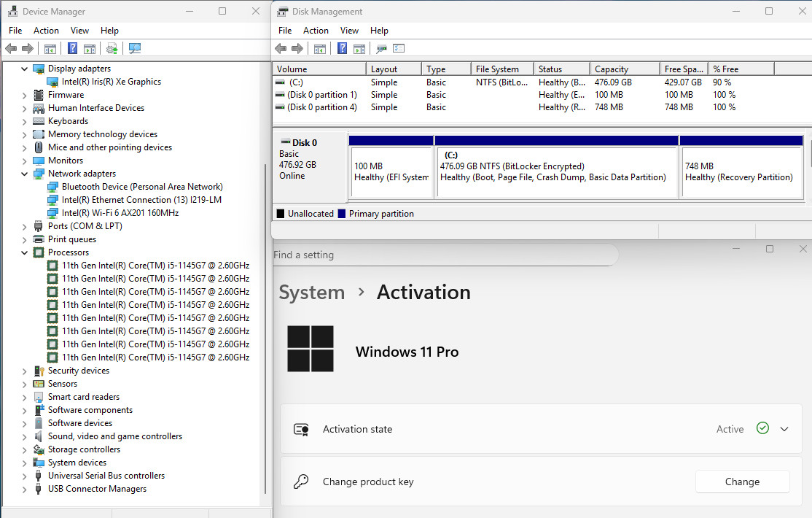The height and width of the screenshot is (518, 812).
Task: Expand the Activation state chevron
Action: click(x=784, y=429)
